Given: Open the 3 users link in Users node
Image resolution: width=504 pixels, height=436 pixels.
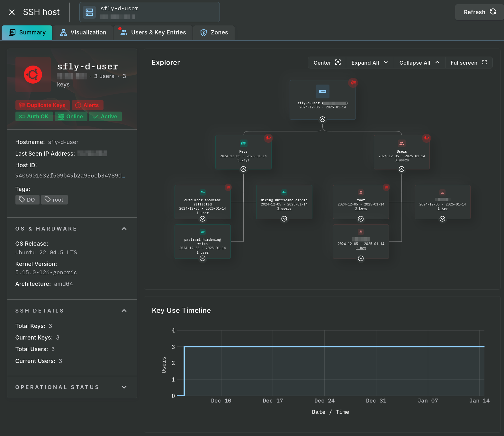Looking at the screenshot, I should coord(402,160).
